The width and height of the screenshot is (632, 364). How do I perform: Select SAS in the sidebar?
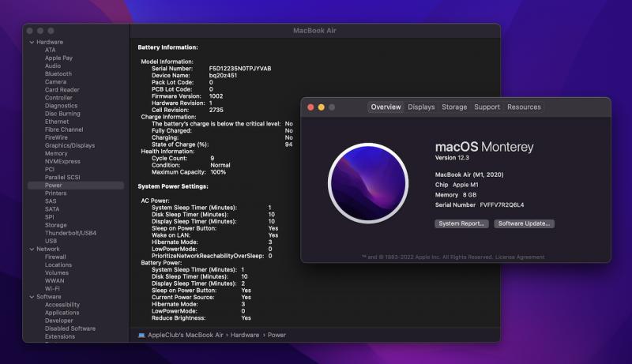pyautogui.click(x=51, y=201)
